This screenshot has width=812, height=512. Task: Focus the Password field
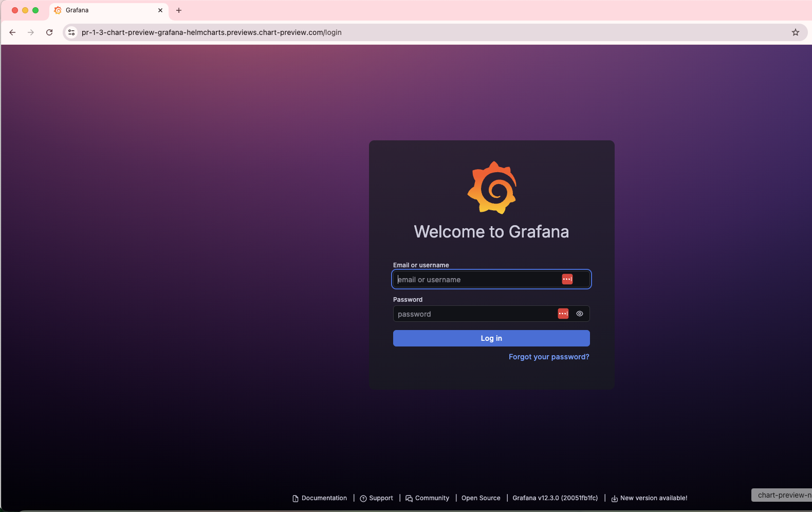tap(491, 314)
